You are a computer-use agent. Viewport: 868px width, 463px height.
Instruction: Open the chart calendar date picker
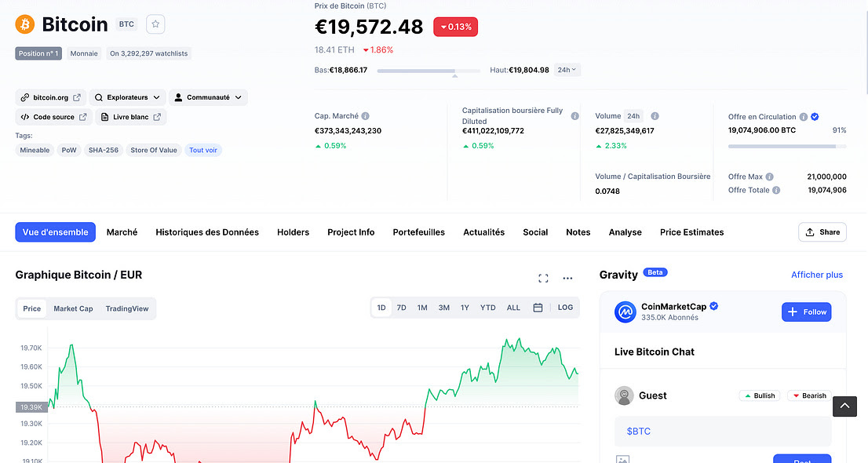coord(538,308)
